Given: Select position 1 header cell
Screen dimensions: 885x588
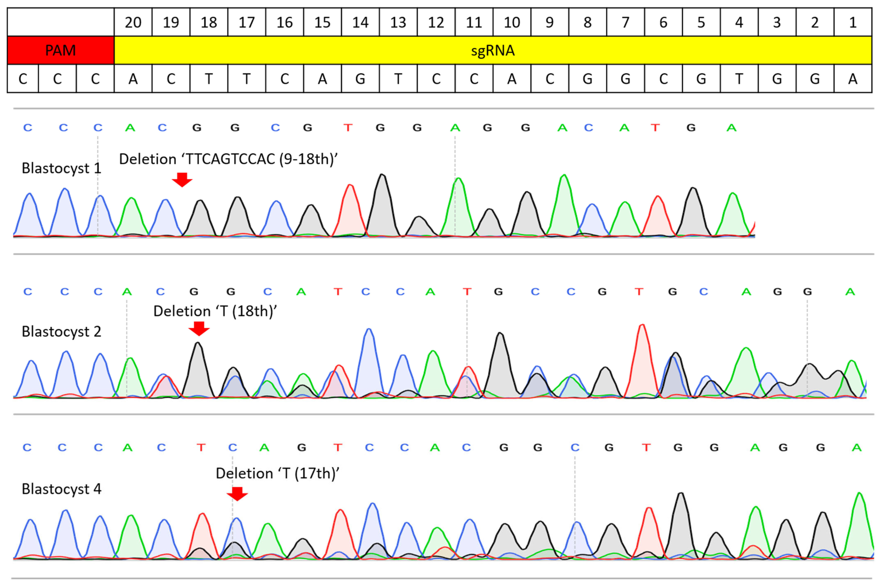Looking at the screenshot, I should [853, 23].
